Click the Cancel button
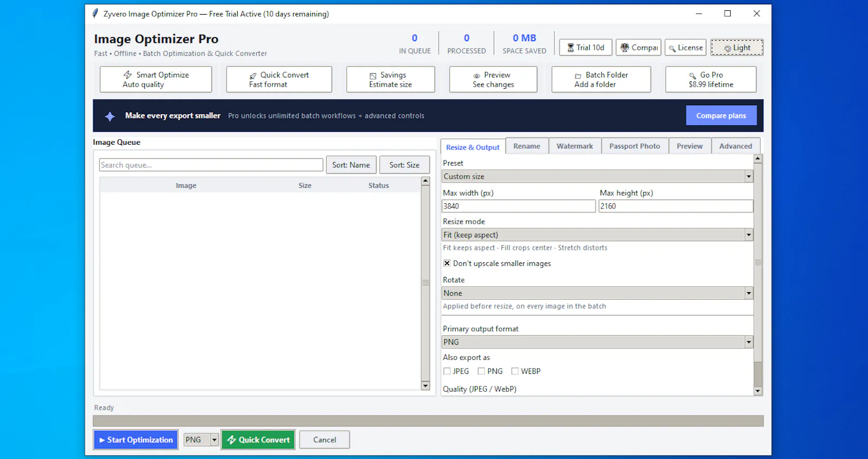The width and height of the screenshot is (868, 459). pyautogui.click(x=324, y=440)
